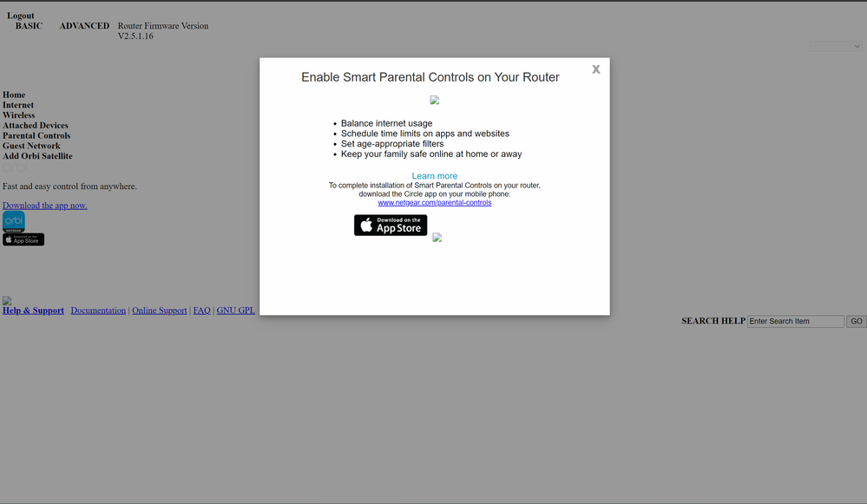Open the Wireless menu item
This screenshot has height=504, width=867.
coord(19,115)
